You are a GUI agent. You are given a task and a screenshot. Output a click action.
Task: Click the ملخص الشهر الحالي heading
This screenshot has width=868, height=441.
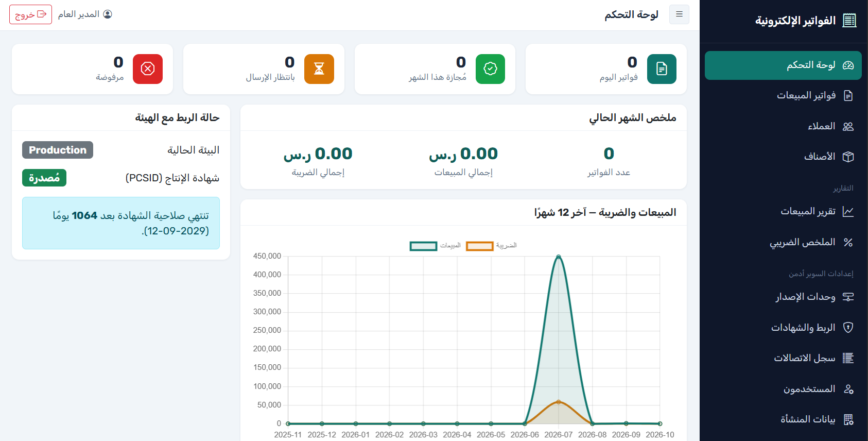click(x=633, y=118)
